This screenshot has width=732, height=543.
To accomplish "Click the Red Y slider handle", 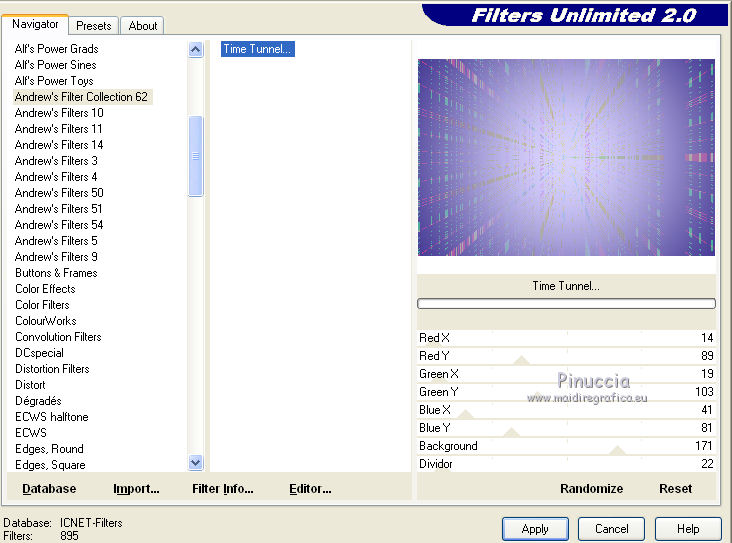I will tap(521, 360).
